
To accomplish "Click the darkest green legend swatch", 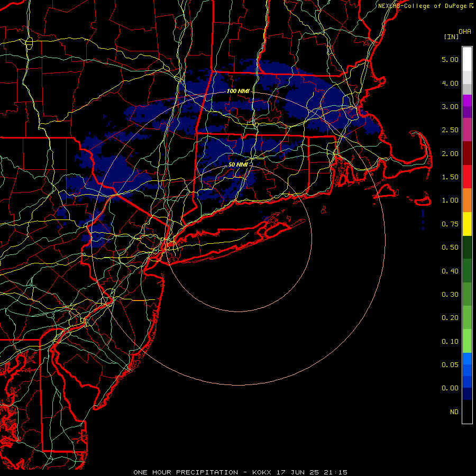I will (x=467, y=248).
